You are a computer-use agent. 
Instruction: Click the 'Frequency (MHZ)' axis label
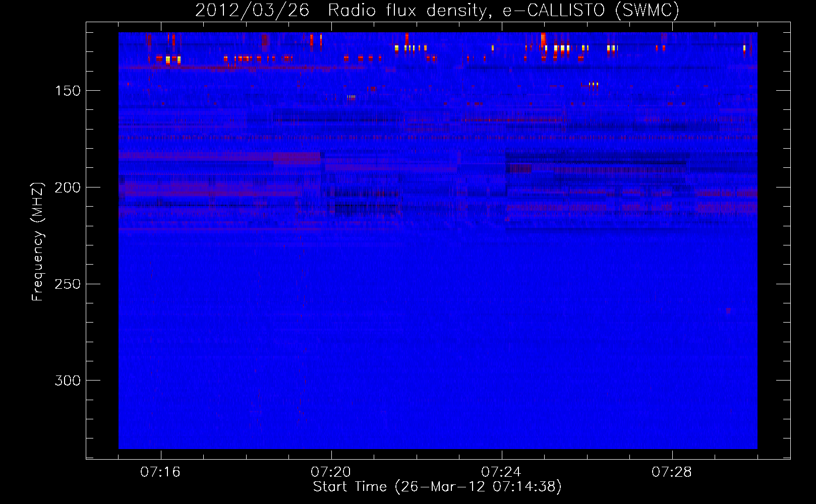point(38,241)
